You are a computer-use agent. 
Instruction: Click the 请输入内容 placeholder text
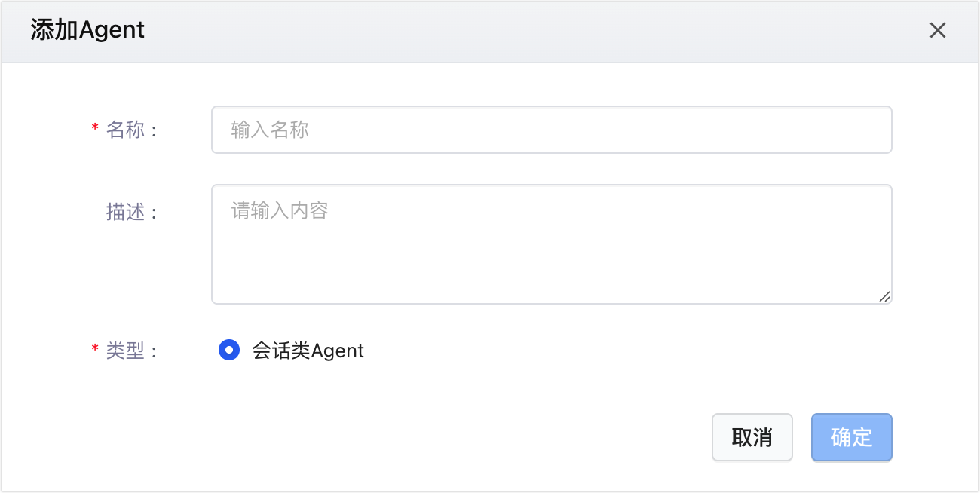(x=280, y=210)
